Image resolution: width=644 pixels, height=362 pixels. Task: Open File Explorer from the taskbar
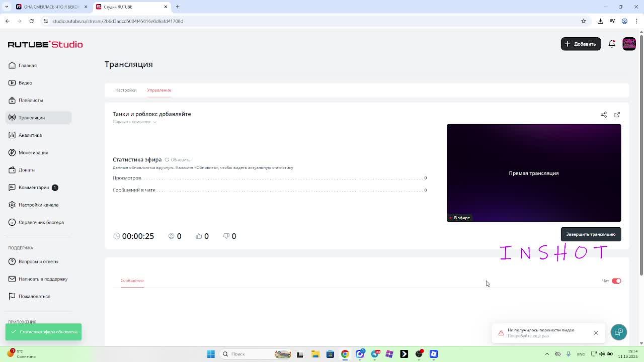click(x=315, y=354)
